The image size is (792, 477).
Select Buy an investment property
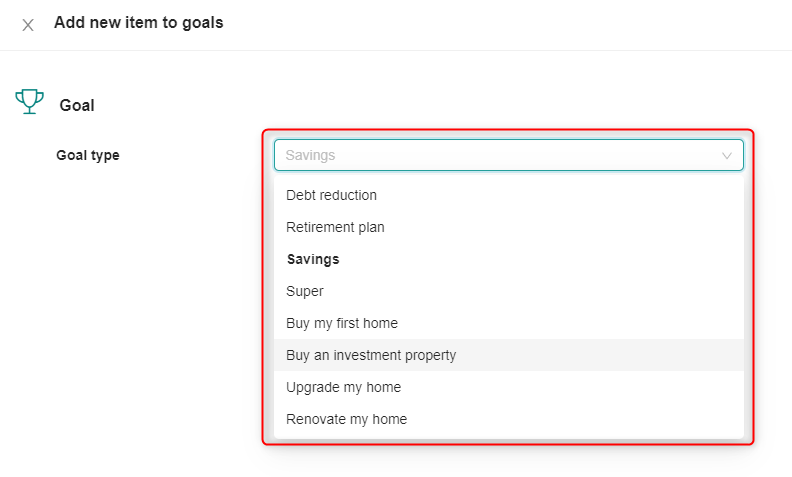point(509,355)
